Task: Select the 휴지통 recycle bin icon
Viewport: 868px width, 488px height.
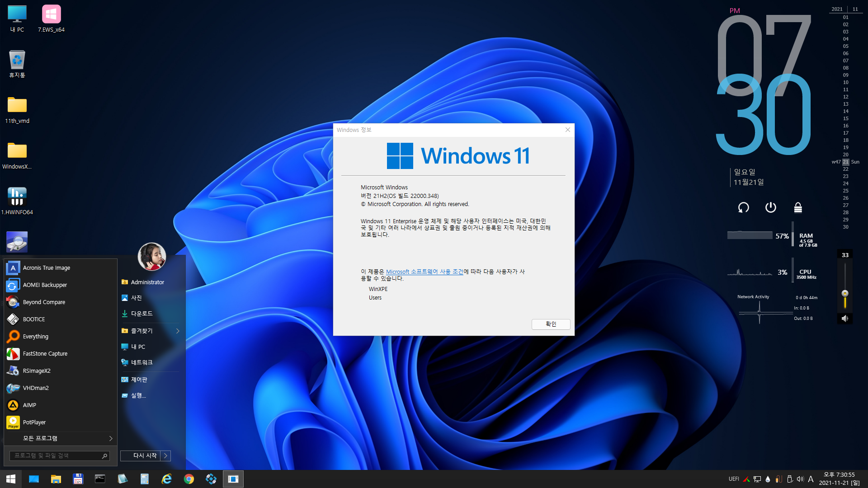Action: tap(17, 64)
